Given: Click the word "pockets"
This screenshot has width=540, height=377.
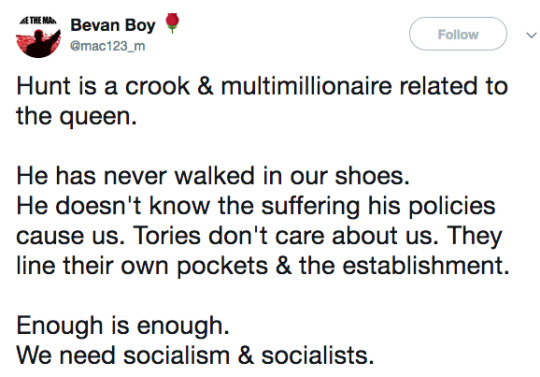Looking at the screenshot, I should 222,266.
